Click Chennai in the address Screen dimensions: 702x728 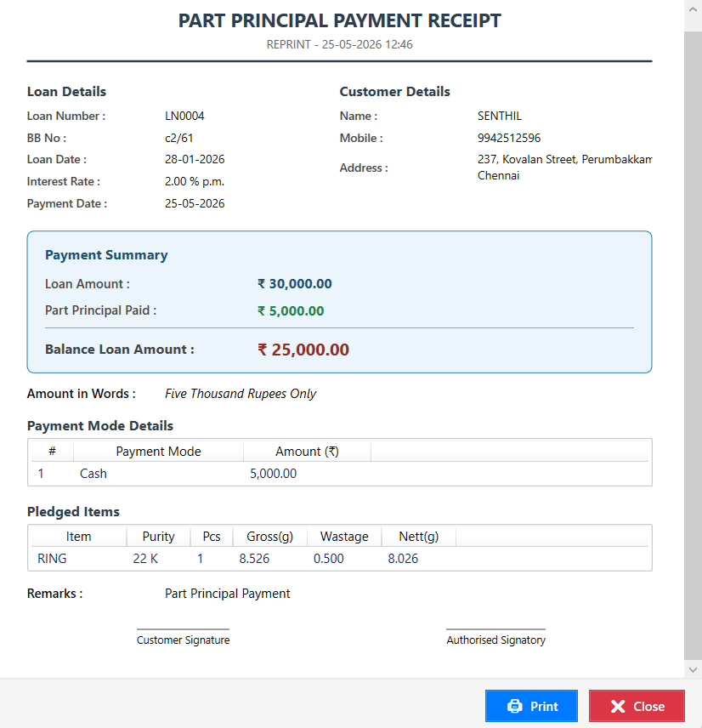[498, 175]
